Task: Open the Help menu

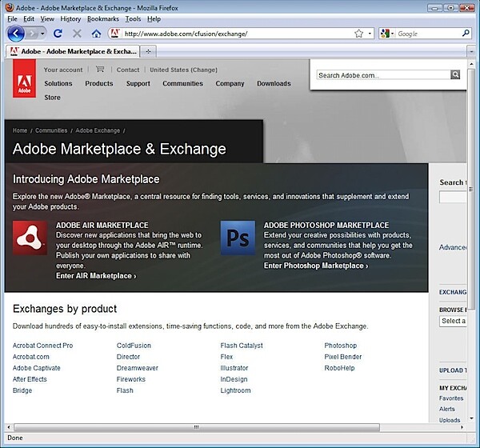Action: [x=154, y=19]
